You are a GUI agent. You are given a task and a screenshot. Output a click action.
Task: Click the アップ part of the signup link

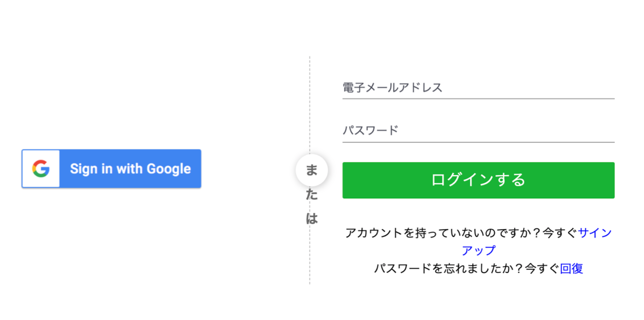[x=478, y=250]
